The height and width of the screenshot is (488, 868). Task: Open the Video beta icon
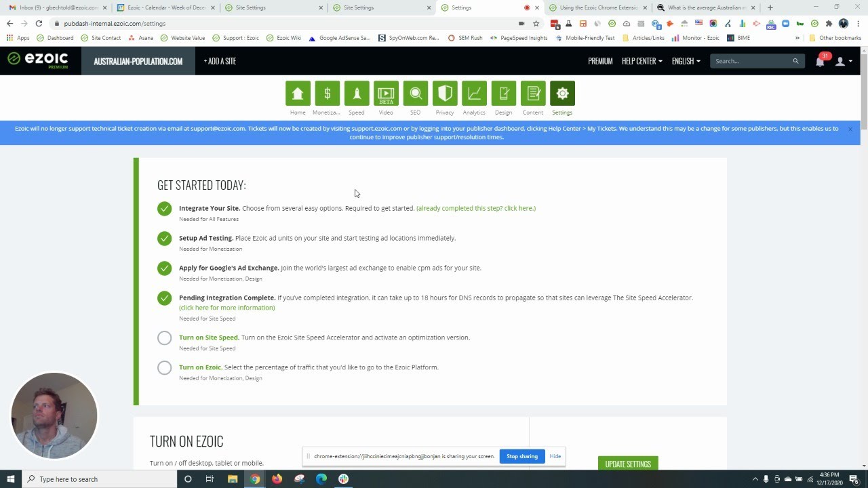pyautogui.click(x=386, y=94)
